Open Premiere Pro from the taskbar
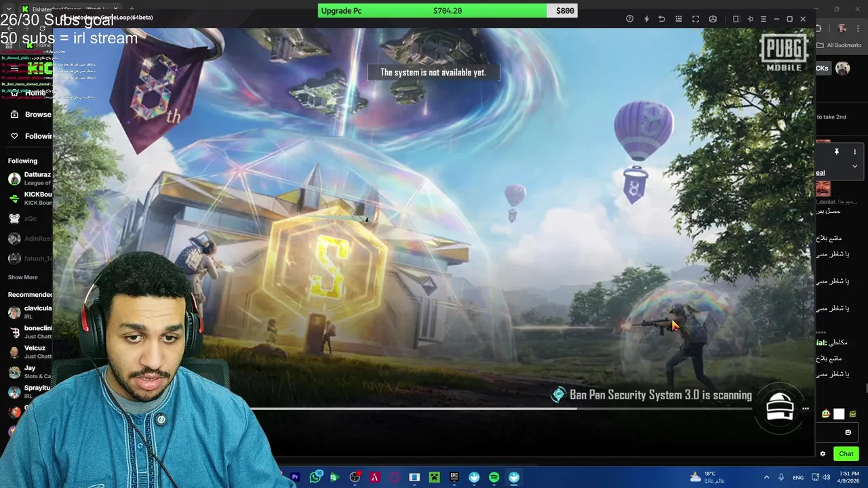 coord(295,477)
